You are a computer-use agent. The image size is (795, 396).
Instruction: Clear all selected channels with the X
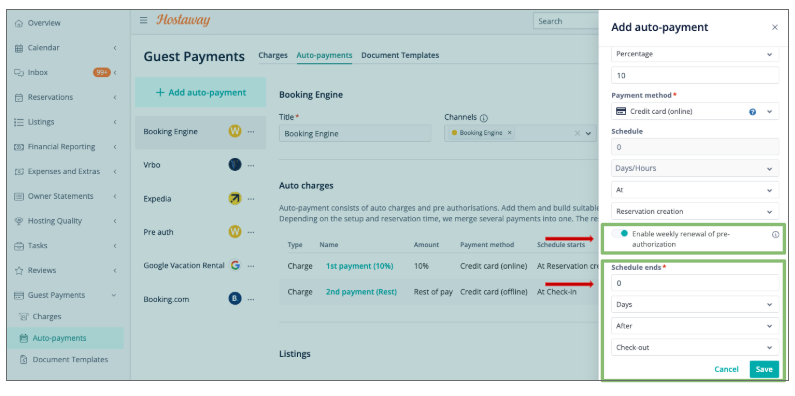coord(577,133)
